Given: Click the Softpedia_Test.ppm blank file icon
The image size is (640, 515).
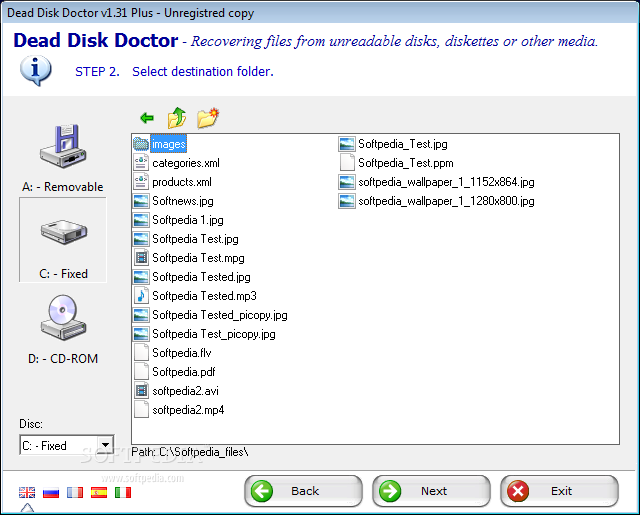Looking at the screenshot, I should (347, 163).
